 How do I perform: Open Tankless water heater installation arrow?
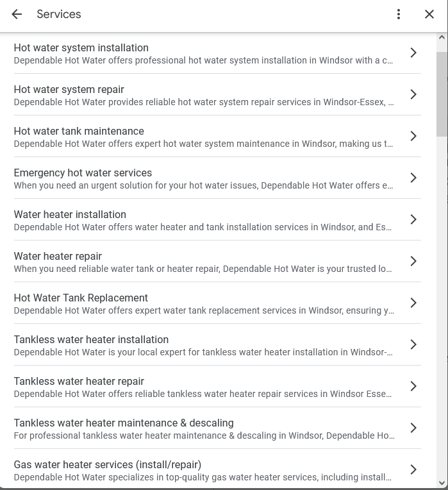[413, 344]
